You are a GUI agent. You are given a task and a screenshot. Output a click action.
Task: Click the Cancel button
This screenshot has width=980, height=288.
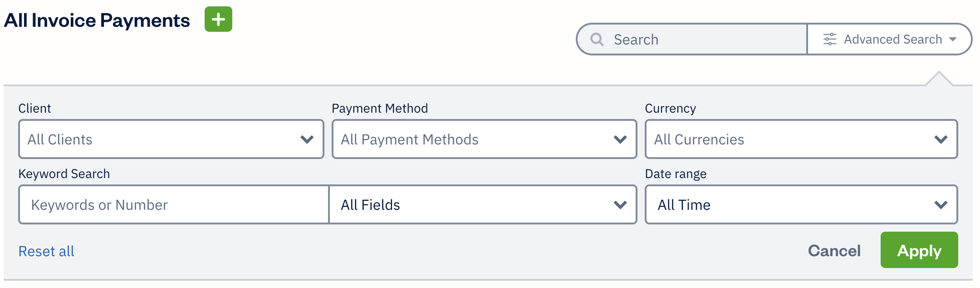pyautogui.click(x=834, y=250)
